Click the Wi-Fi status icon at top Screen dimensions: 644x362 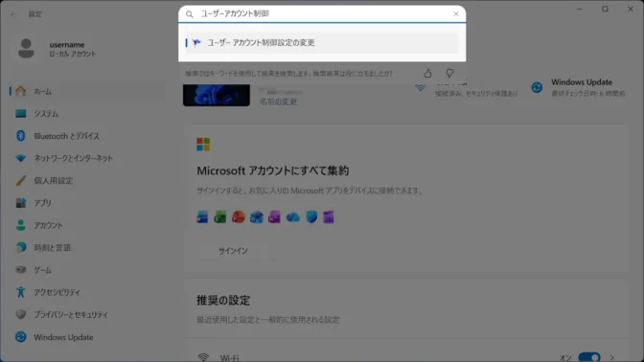pos(420,87)
